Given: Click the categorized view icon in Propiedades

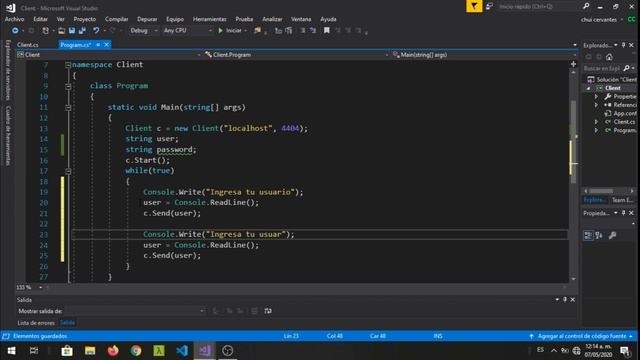Looking at the screenshot, I should coord(588,236).
